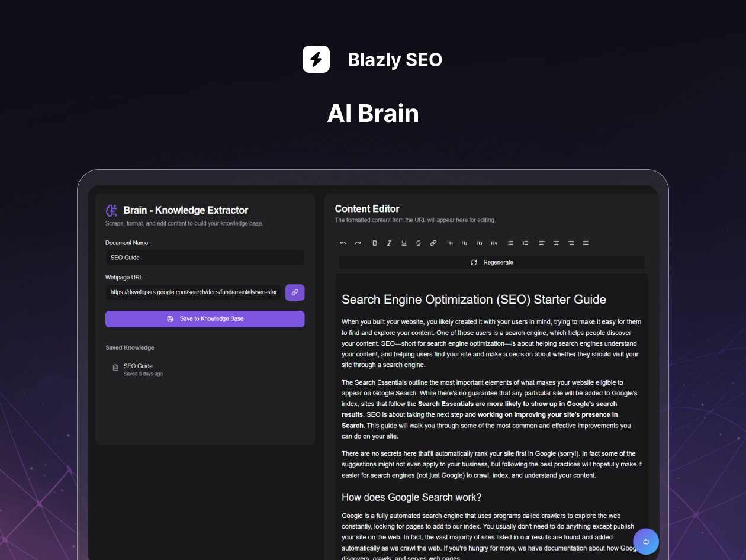Create a numbered list

coord(525,243)
